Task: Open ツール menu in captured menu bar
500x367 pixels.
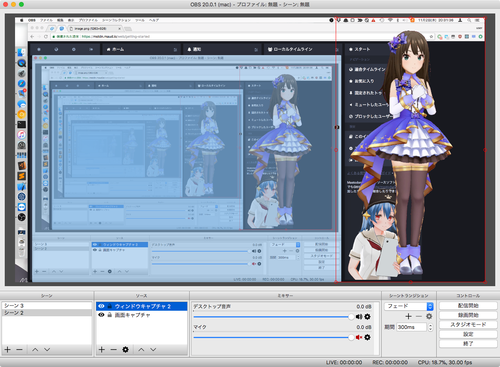Action: point(140,20)
